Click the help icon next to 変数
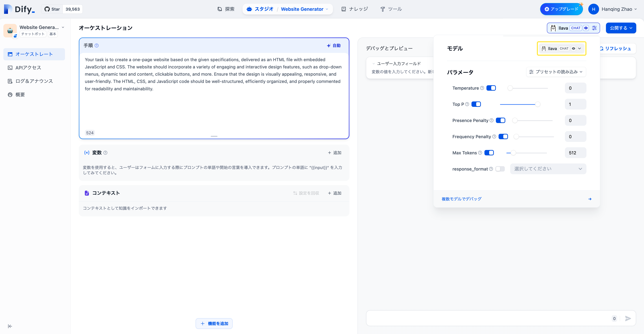Image resolution: width=644 pixels, height=334 pixels. (105, 153)
